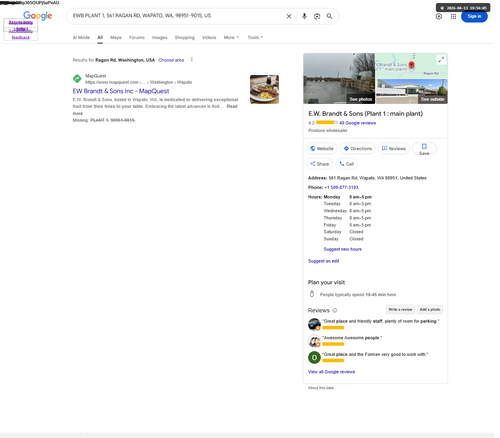Click first reviewer's car avatar
The width and height of the screenshot is (500, 438).
point(314,324)
